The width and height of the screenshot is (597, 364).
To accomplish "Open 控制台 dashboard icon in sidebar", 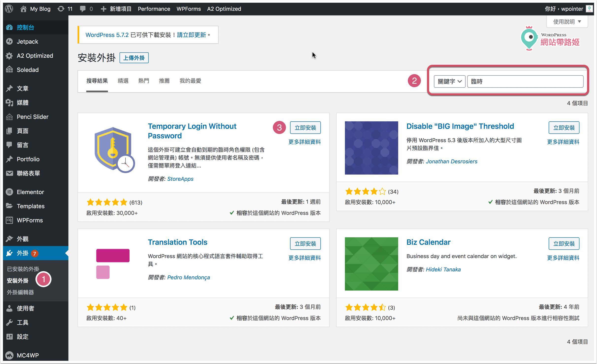I will tap(9, 27).
